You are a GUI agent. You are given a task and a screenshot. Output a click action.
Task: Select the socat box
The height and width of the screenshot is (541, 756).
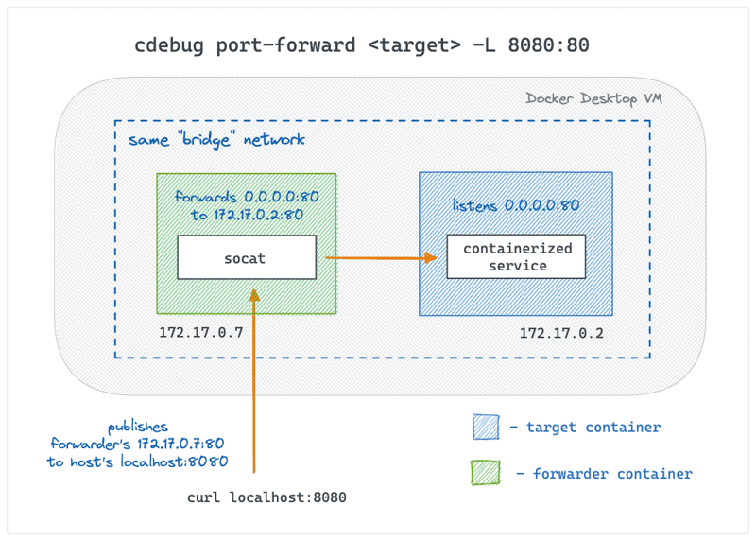tap(247, 257)
